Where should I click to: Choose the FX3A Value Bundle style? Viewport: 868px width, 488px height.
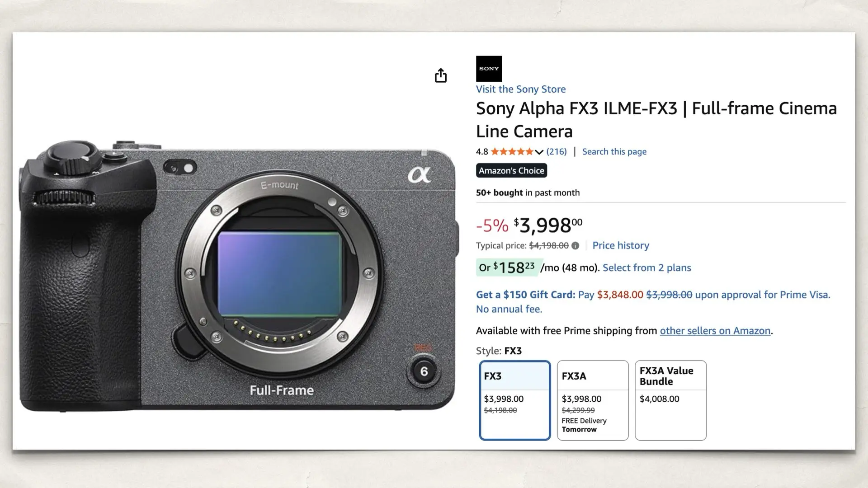coord(670,400)
